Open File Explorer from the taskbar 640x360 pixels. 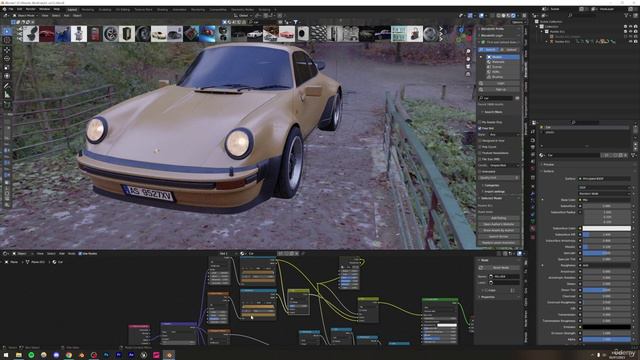(x=19, y=355)
